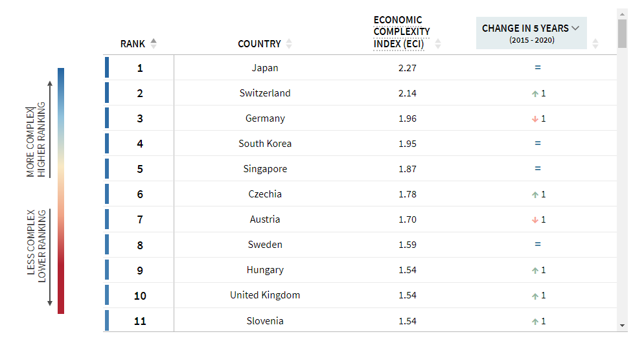644x345 pixels.
Task: Click Austria's red down arrow indicator
Action: [x=535, y=220]
